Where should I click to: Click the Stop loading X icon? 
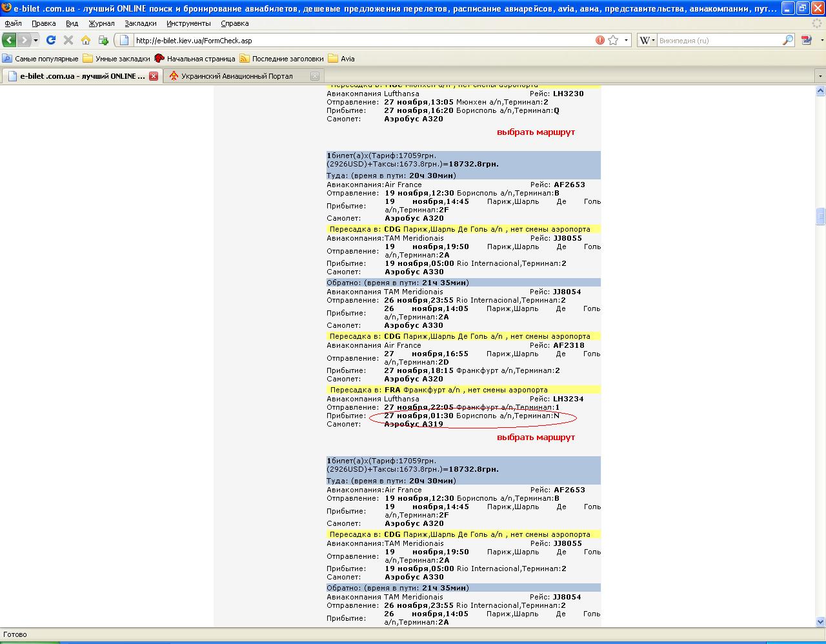click(68, 40)
